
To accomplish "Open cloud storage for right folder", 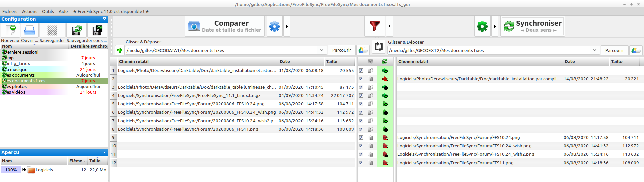I will point(636,50).
